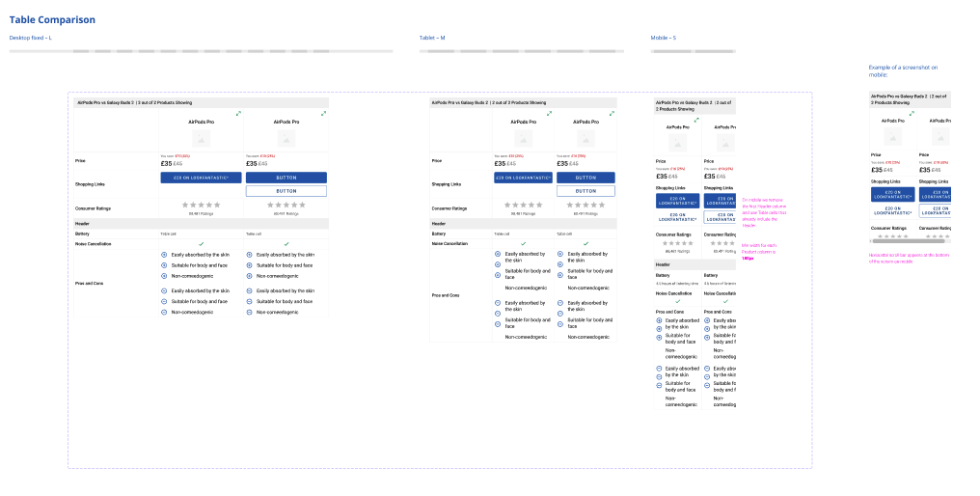Viewport: 980px width, 496px height.
Task: Click the outlined BUTTON in the Tablet table
Action: [x=585, y=191]
